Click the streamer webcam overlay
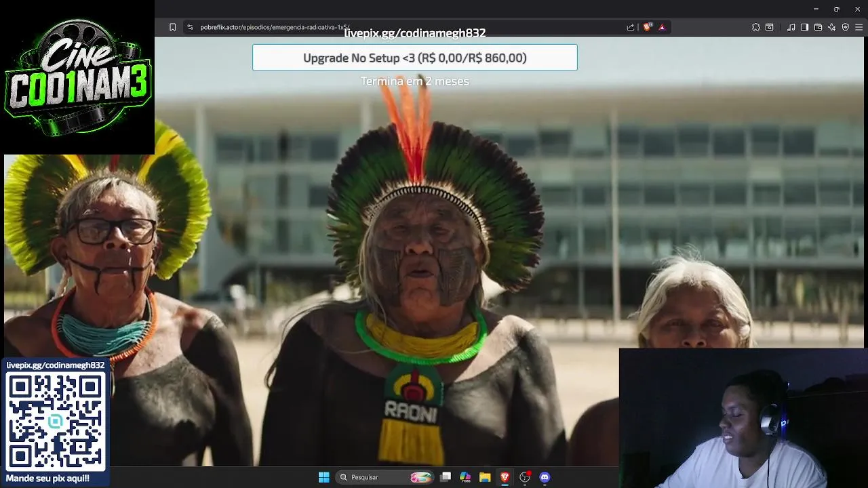The image size is (868, 488). pos(743,418)
